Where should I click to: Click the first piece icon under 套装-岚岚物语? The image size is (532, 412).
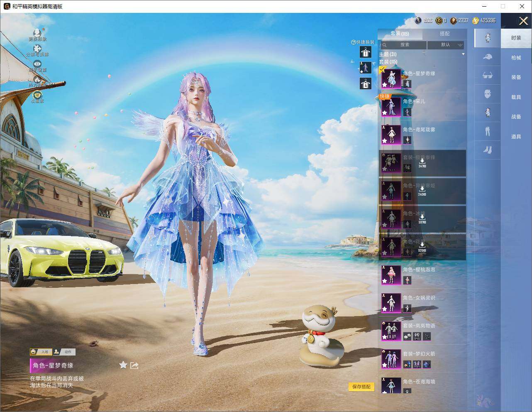coord(407,336)
